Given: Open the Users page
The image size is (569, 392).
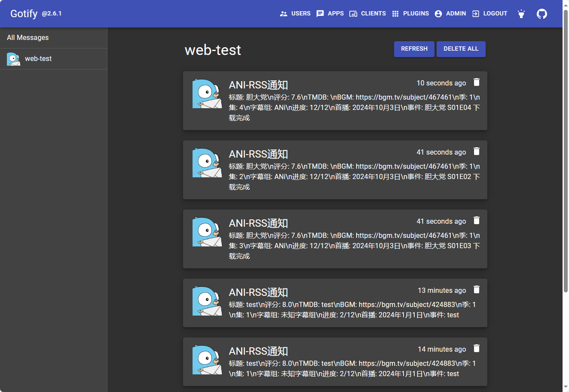Looking at the screenshot, I should tap(295, 14).
